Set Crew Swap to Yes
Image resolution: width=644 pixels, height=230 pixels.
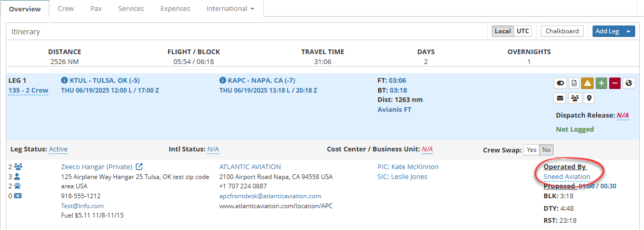pos(531,150)
